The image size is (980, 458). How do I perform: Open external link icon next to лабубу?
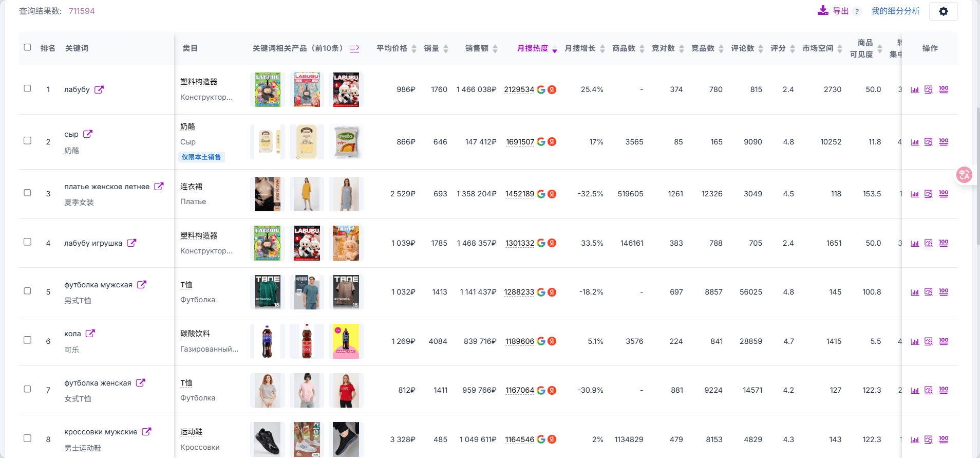pos(99,89)
